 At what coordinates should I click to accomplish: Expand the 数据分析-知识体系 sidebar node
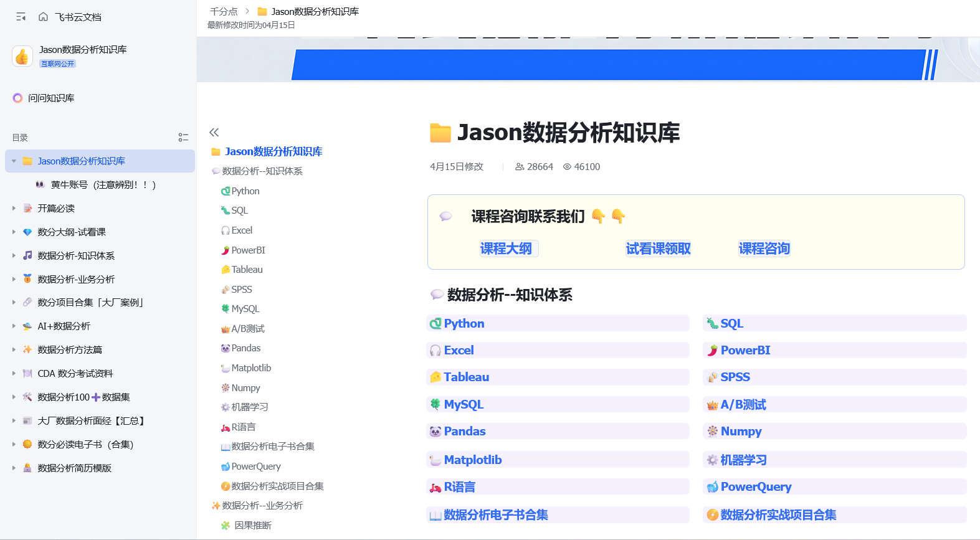point(14,255)
